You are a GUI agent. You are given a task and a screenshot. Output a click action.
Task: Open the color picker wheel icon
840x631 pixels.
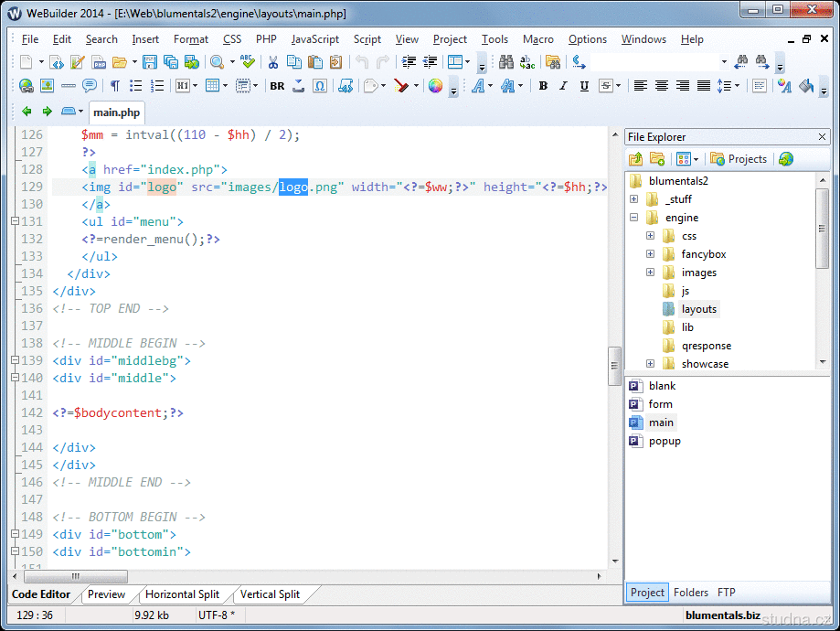[x=435, y=86]
